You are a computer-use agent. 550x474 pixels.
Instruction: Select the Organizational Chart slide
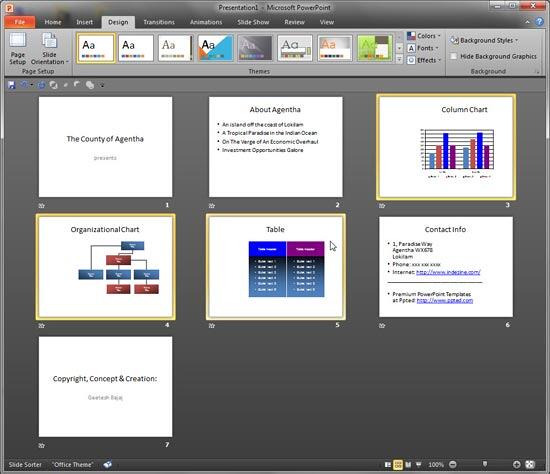105,267
